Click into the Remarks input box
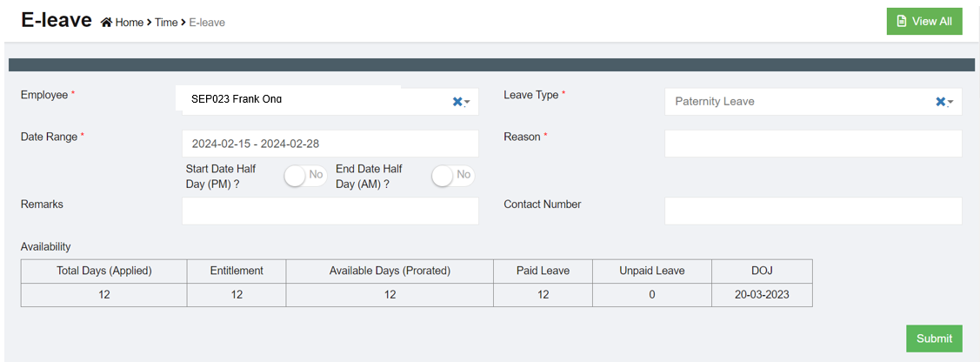This screenshot has width=980, height=362. [x=330, y=211]
